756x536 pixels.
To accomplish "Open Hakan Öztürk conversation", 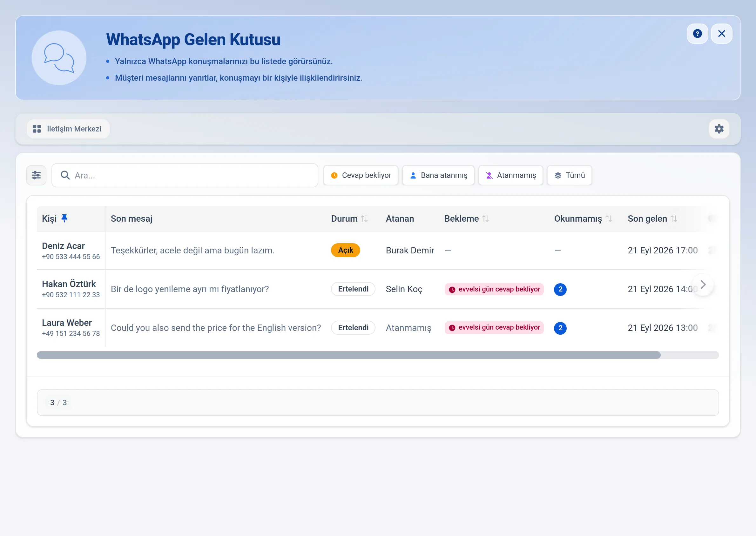I will [69, 284].
